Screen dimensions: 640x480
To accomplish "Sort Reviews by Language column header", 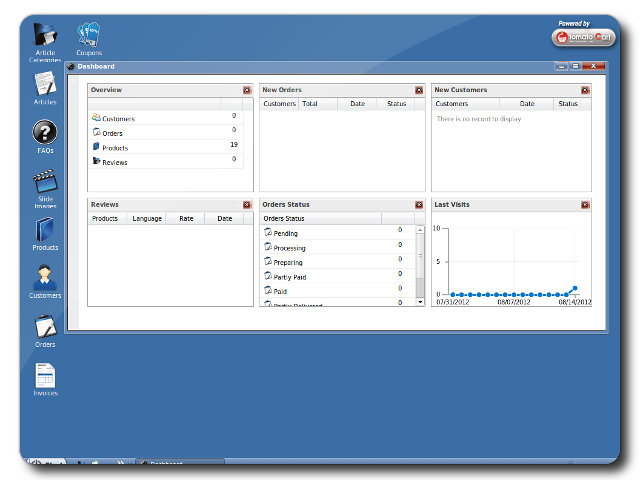I will coord(146,218).
